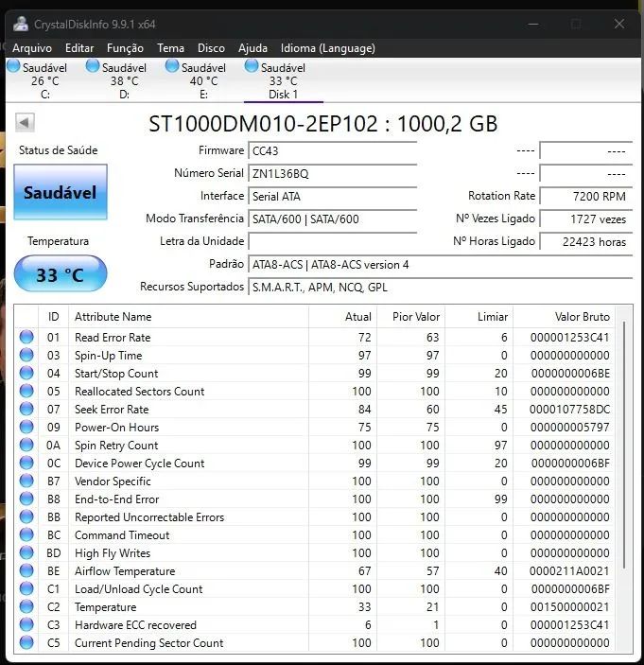Image resolution: width=644 pixels, height=665 pixels.
Task: Click the serial number field ZN1L36BQ
Action: click(x=332, y=173)
